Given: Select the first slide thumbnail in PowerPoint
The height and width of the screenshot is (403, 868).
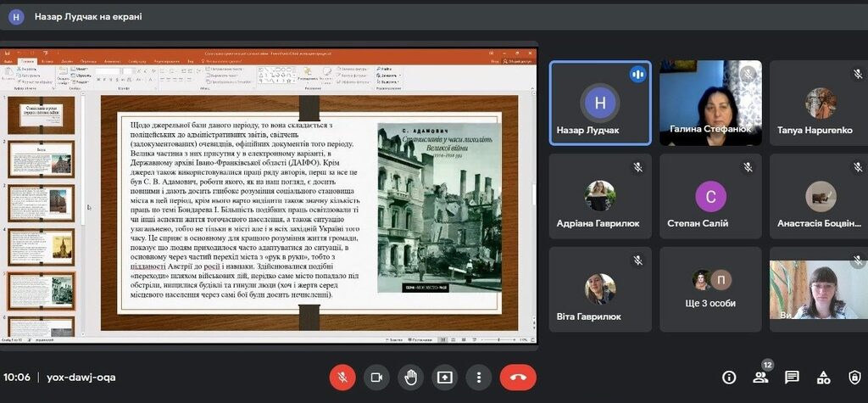Looking at the screenshot, I should click(42, 114).
